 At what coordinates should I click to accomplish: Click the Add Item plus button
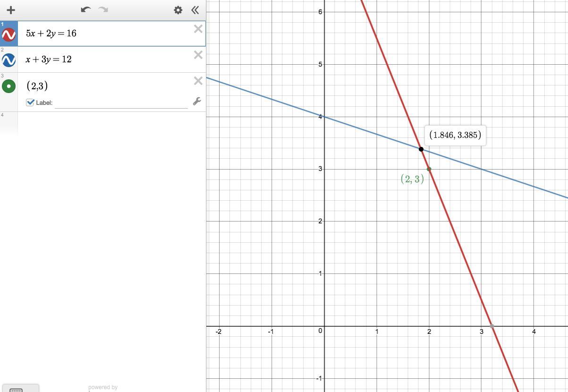coord(10,10)
